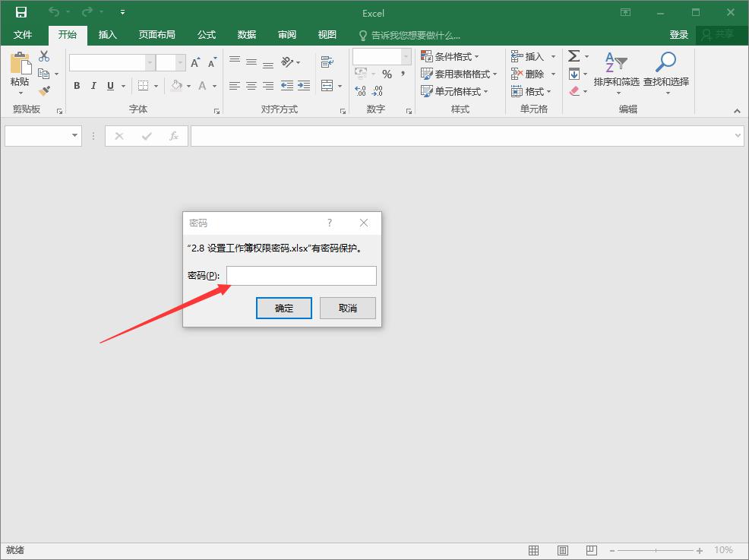Switch to the 公式 tab
Image resolution: width=749 pixels, height=560 pixels.
[207, 34]
